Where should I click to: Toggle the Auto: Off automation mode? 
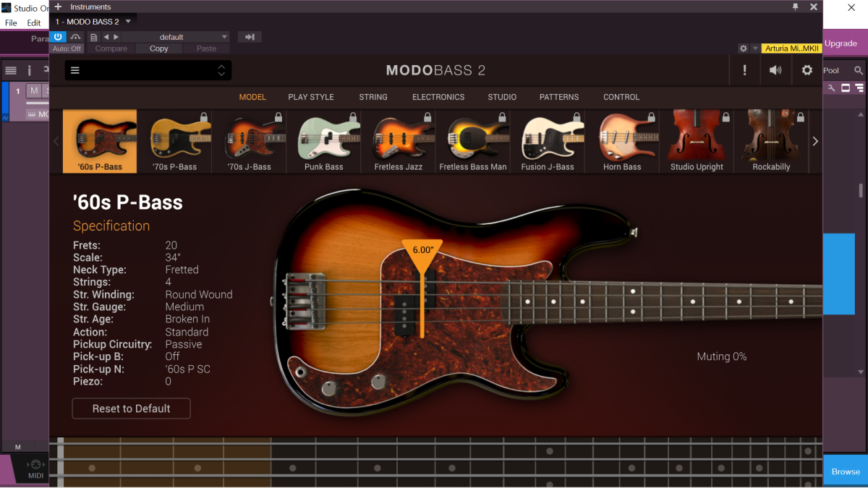click(x=67, y=48)
